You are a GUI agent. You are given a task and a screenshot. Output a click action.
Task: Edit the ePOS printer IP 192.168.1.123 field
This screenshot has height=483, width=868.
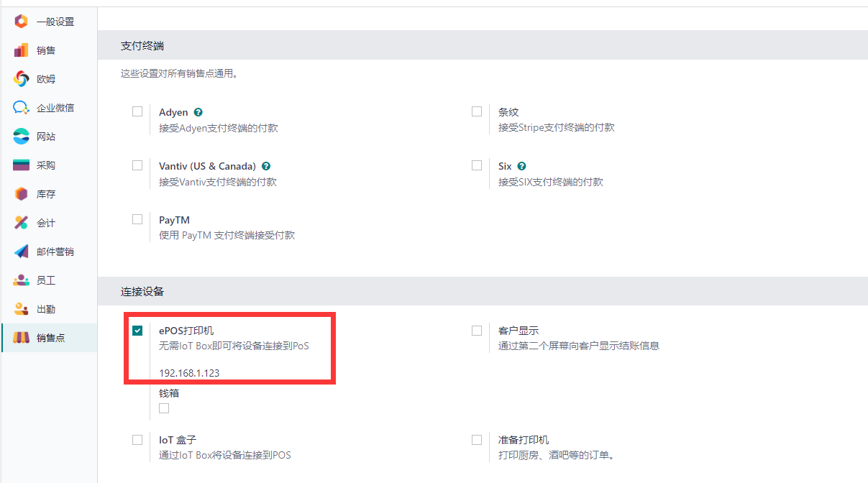tap(189, 373)
